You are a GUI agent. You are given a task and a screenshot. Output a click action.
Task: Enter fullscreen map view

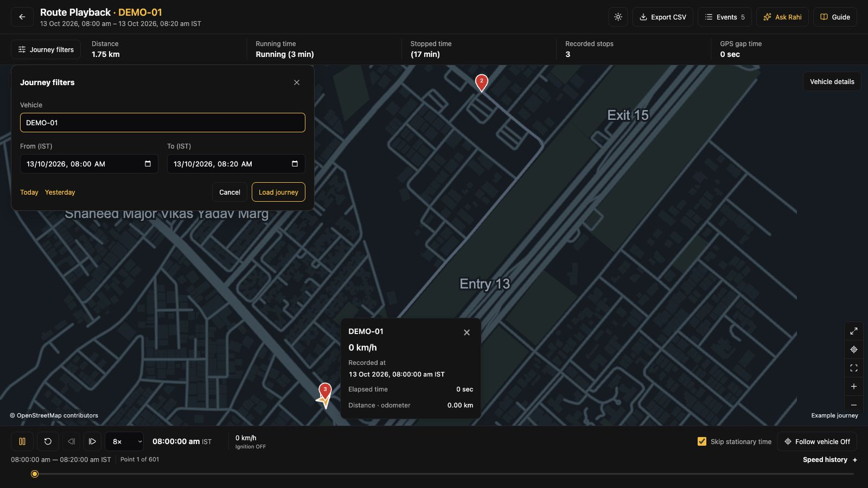point(853,368)
